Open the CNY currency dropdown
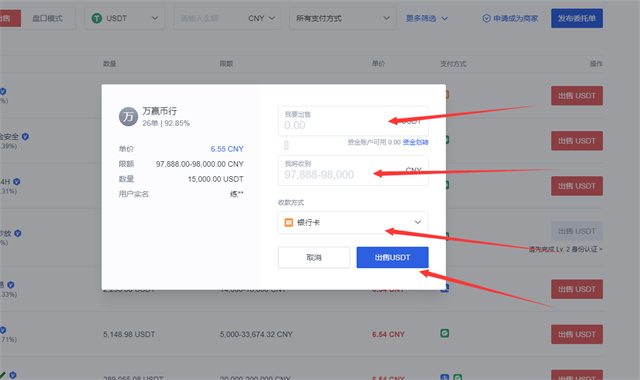The image size is (640, 380). [x=261, y=18]
